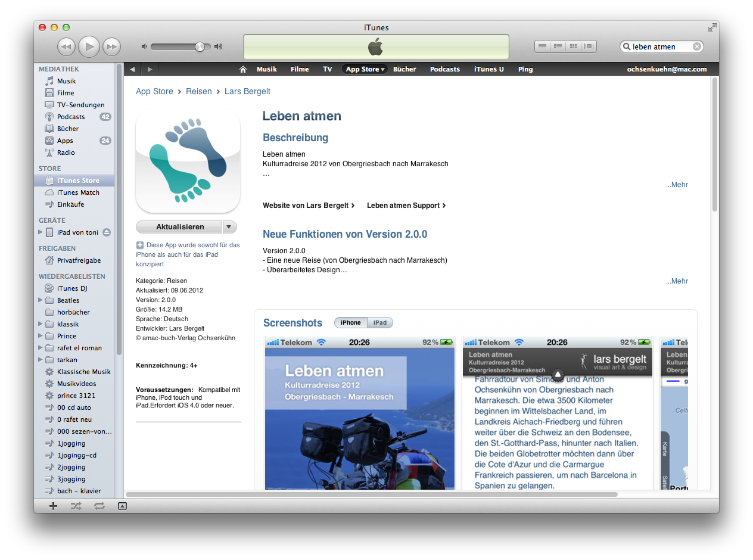Screen dimensions: 753x560
Task: Eject iPad von toni
Action: pyautogui.click(x=107, y=232)
